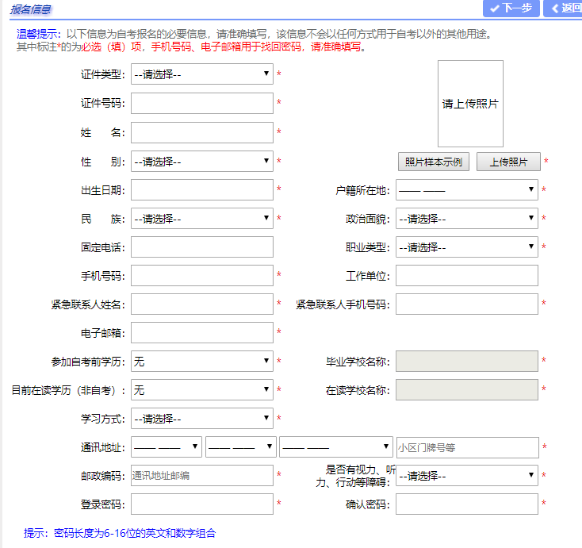Click the 下一步 next step button
582x548 pixels.
click(x=511, y=8)
